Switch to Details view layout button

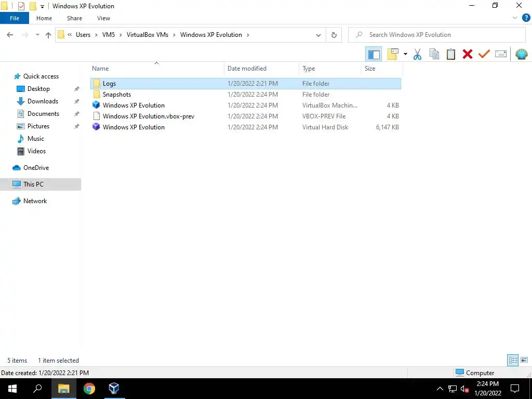click(513, 360)
